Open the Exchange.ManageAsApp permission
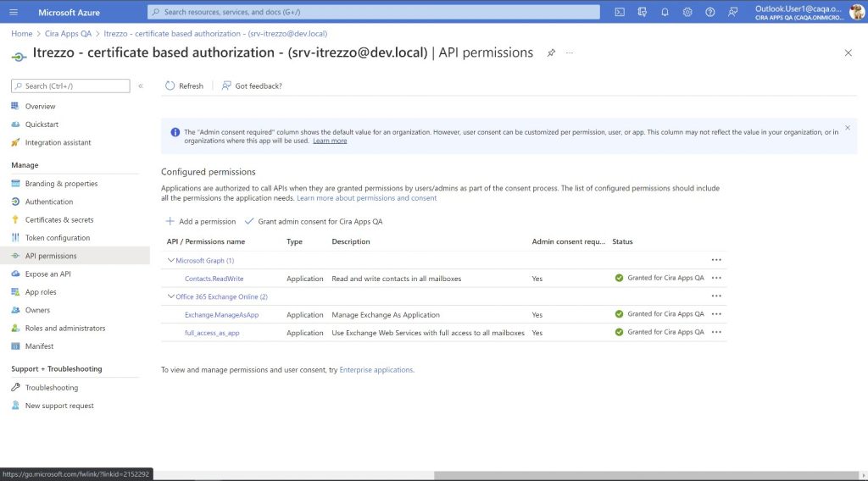 221,314
